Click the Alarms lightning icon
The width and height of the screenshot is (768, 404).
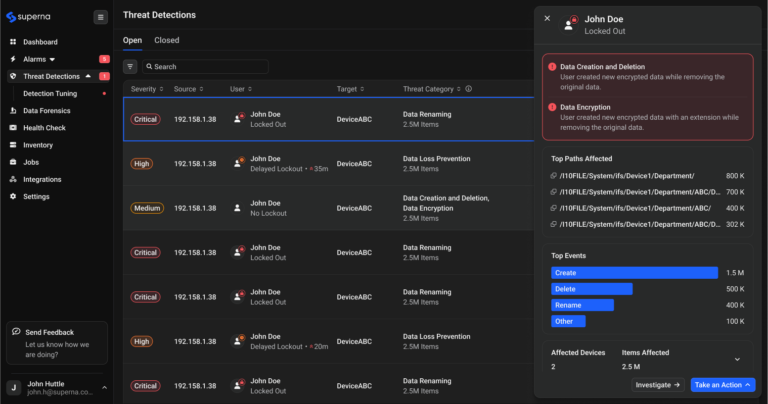pyautogui.click(x=13, y=59)
